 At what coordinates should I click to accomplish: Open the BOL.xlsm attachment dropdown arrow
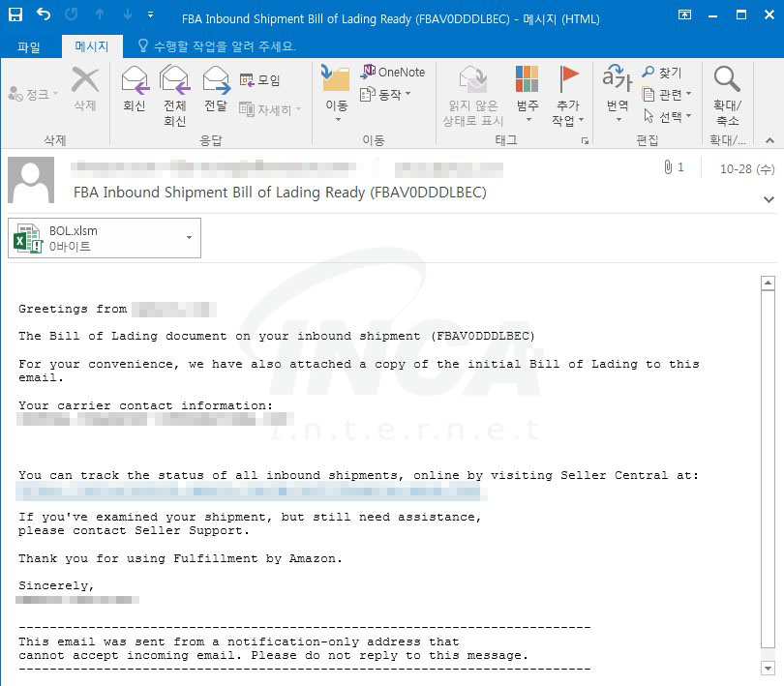(190, 238)
